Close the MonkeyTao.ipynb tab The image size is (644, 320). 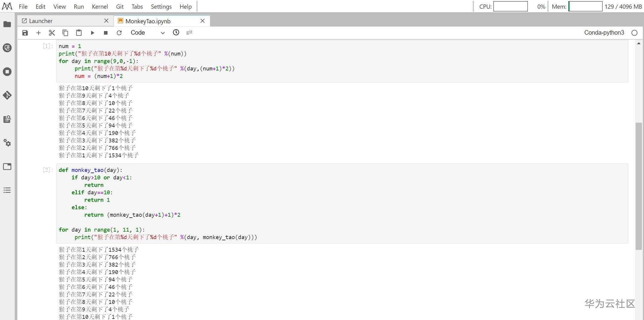[203, 21]
